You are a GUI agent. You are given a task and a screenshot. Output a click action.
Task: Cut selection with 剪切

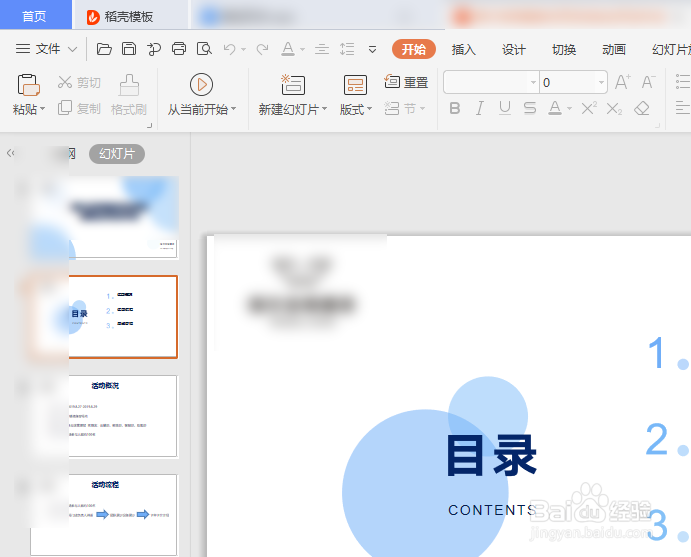tap(79, 82)
